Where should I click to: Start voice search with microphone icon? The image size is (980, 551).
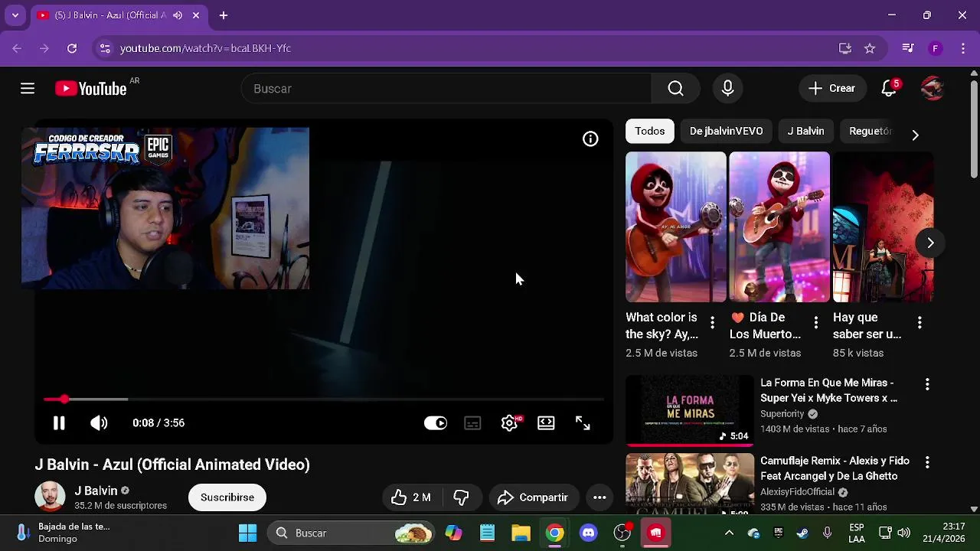pyautogui.click(x=727, y=89)
